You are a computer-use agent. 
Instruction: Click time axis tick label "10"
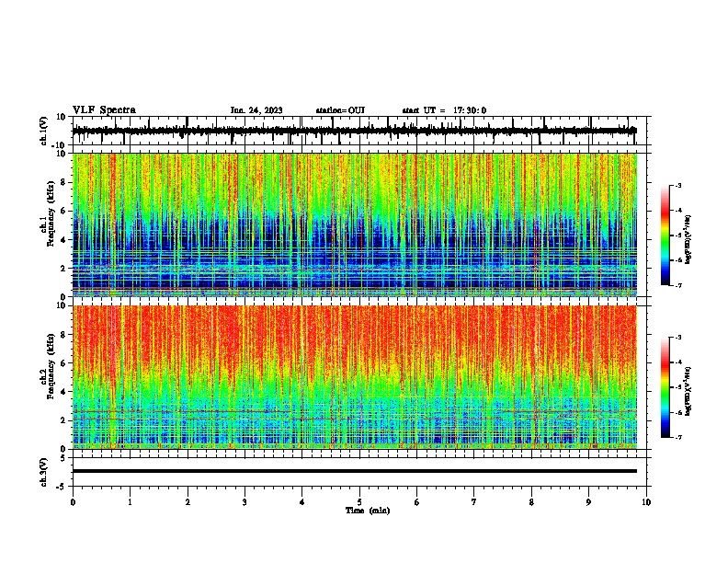[x=646, y=502]
